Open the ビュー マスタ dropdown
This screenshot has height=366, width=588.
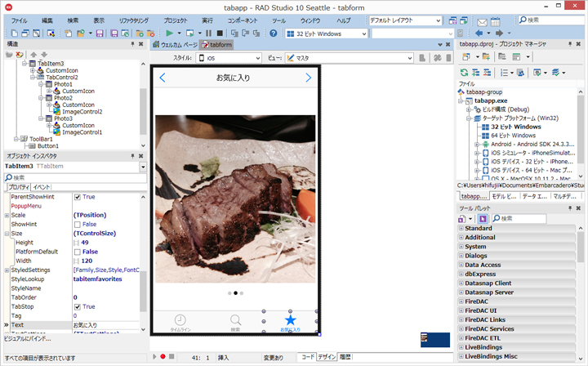point(349,58)
